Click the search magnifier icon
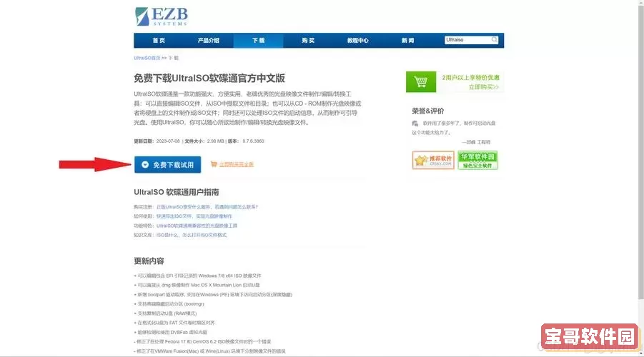 [x=495, y=40]
